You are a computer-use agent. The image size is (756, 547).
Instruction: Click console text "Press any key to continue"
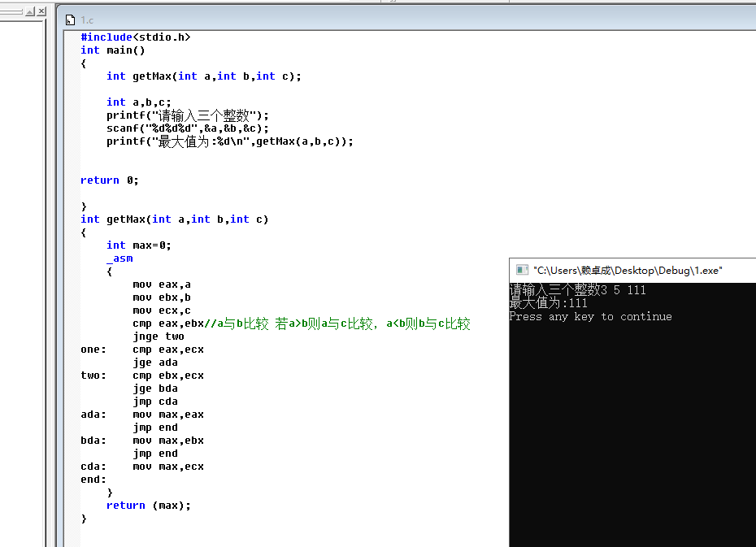[x=591, y=317]
